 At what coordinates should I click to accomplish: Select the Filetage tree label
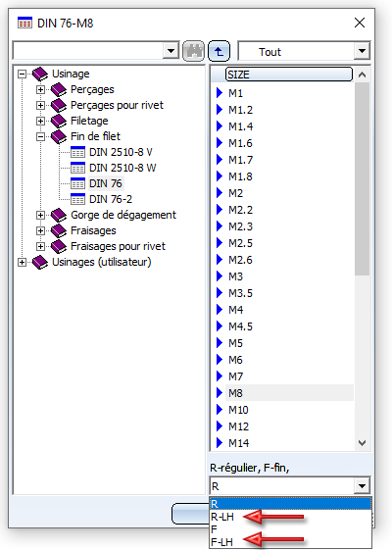tap(89, 121)
